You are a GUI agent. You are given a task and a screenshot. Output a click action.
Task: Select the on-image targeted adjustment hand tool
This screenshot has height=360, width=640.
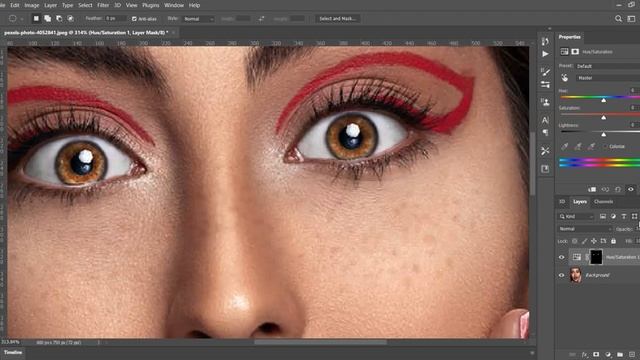tap(564, 78)
